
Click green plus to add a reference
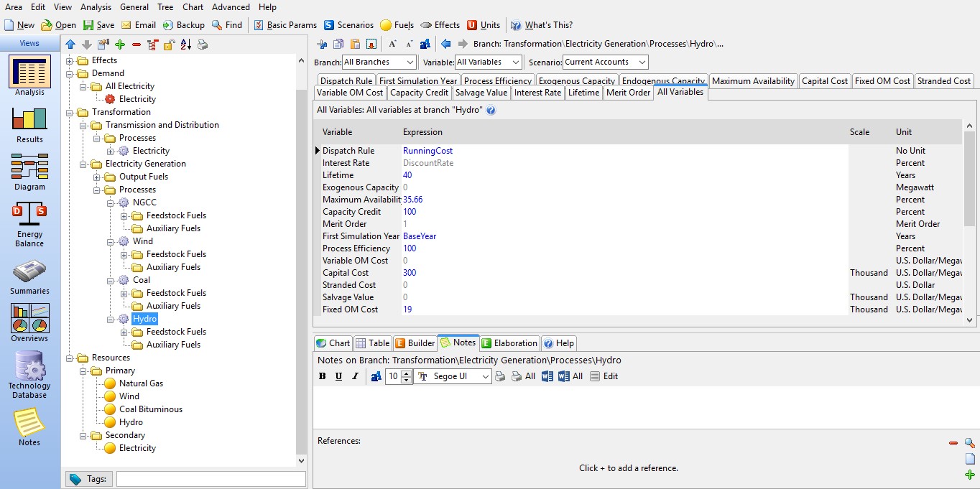coord(970,475)
